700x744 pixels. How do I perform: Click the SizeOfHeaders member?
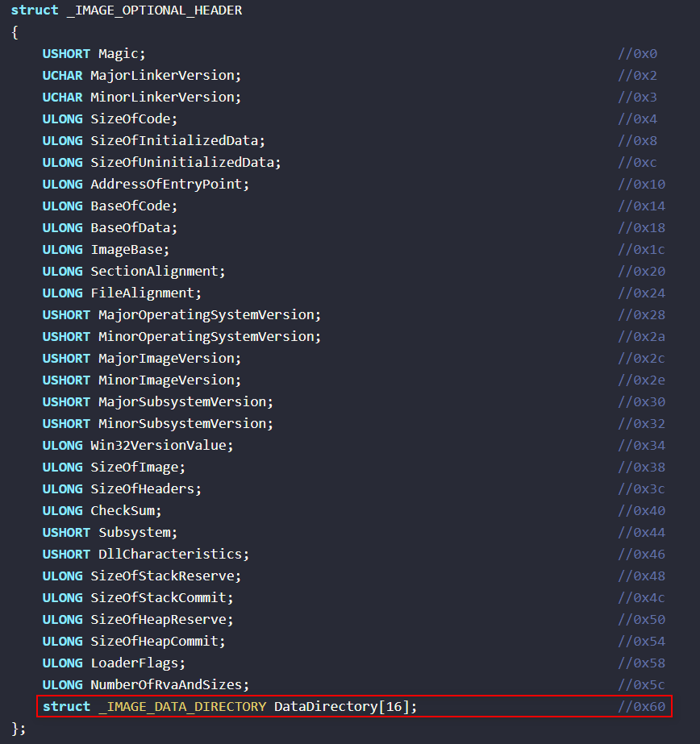[x=146, y=489]
